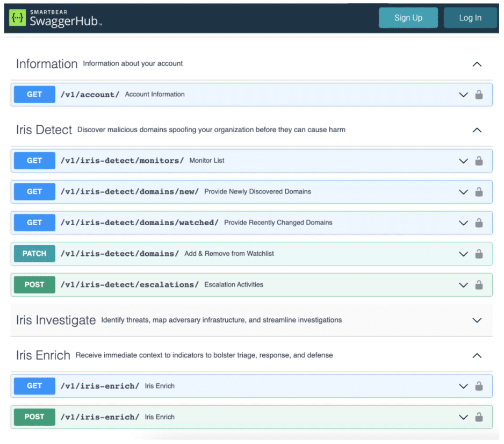Open the /v1/iris-detect/domains/new/ path link
Screen dimensions: 504x444
coord(130,191)
